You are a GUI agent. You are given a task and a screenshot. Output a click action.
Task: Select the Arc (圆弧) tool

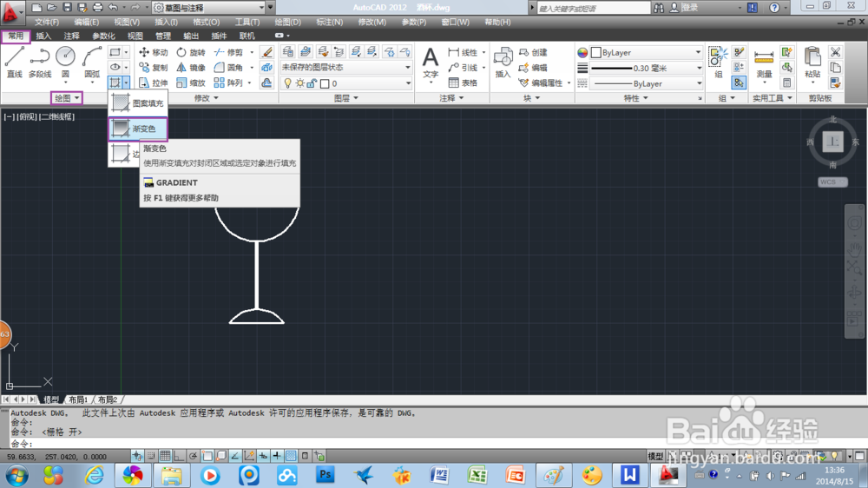pos(92,62)
